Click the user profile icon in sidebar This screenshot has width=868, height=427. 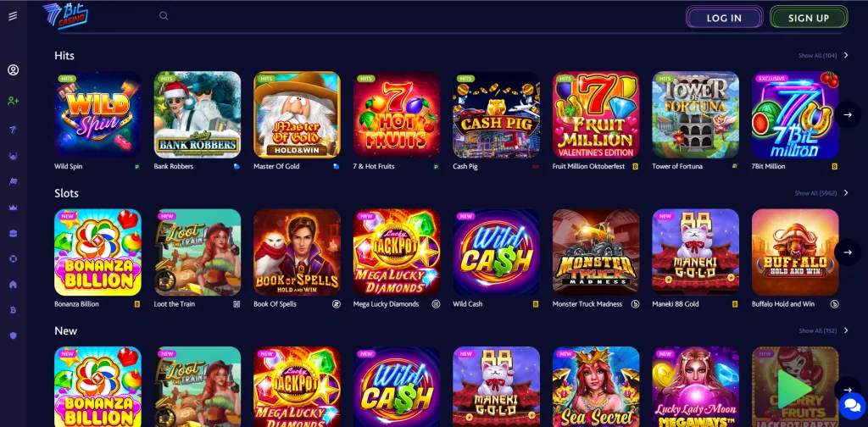click(14, 70)
